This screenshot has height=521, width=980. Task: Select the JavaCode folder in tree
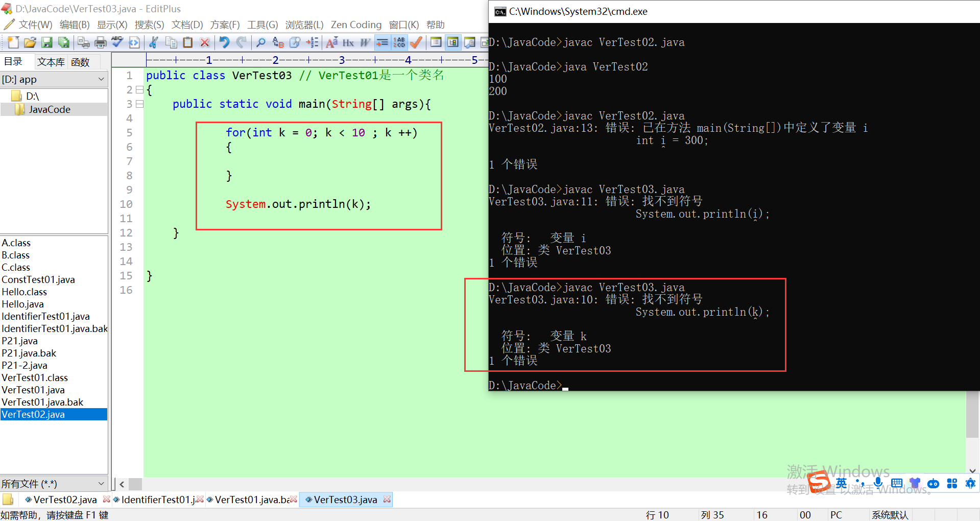[50, 109]
